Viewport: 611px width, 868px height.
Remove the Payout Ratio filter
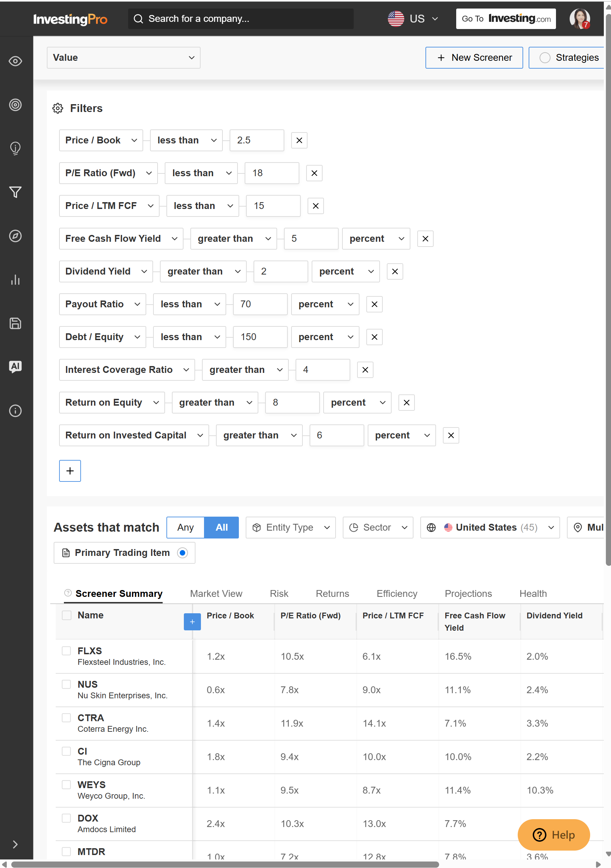[374, 304]
